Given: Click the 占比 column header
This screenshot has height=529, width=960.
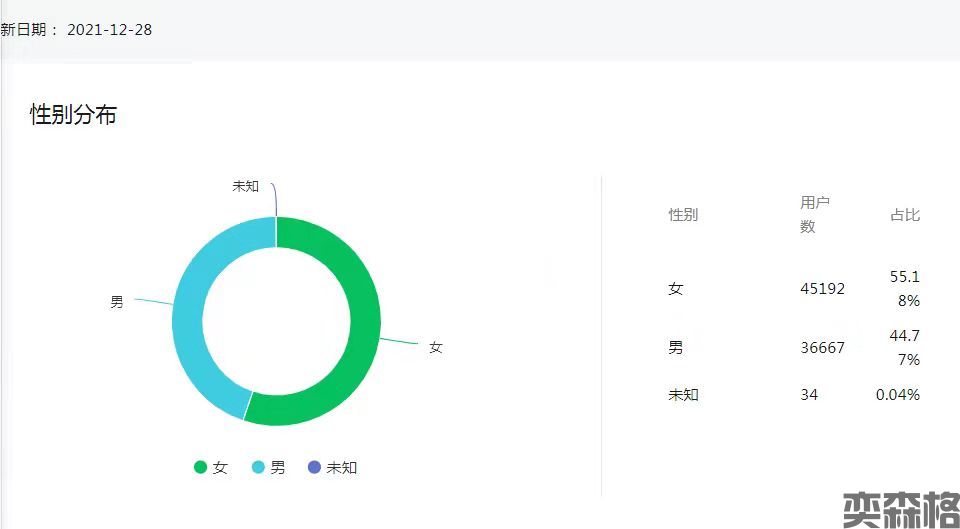Looking at the screenshot, I should 905,215.
